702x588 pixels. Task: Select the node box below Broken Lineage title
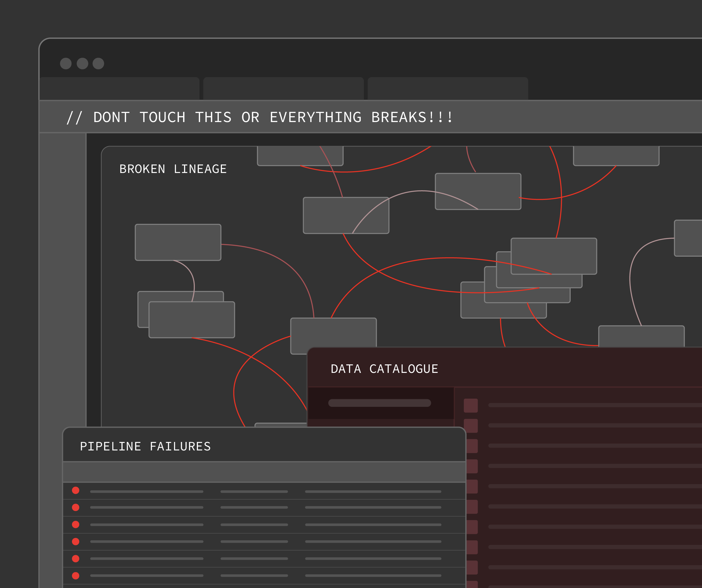(178, 242)
